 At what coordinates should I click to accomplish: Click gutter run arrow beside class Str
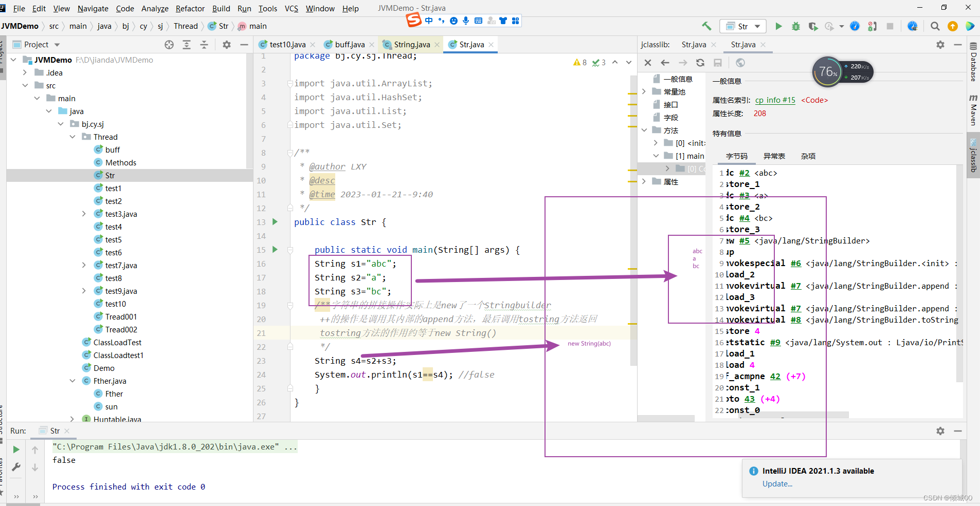275,222
